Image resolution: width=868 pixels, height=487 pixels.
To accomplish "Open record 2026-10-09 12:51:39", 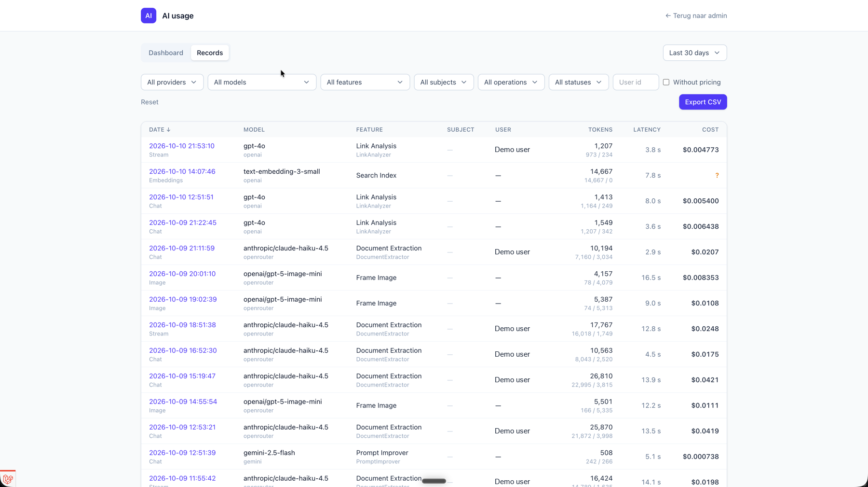I will pos(182,453).
